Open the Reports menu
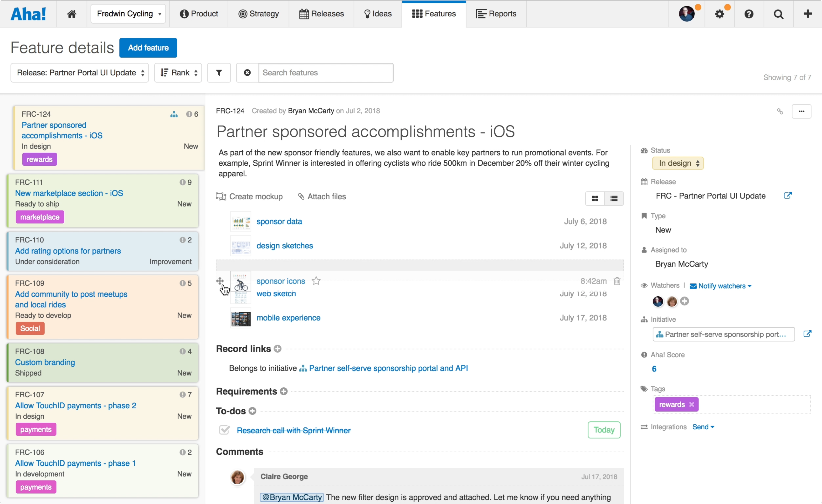The image size is (822, 504). [496, 14]
